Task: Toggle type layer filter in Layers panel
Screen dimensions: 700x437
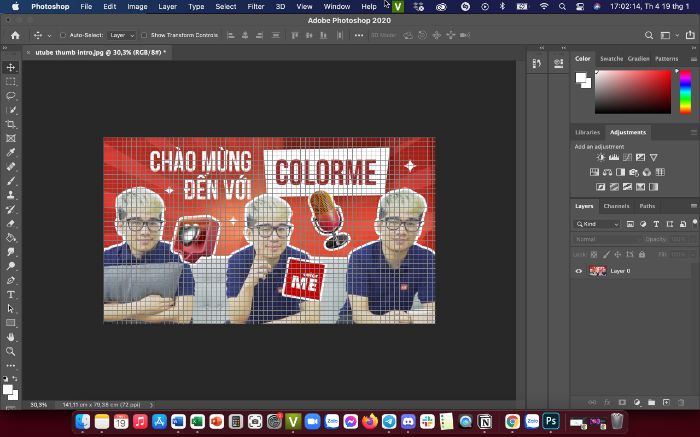Action: [656, 224]
